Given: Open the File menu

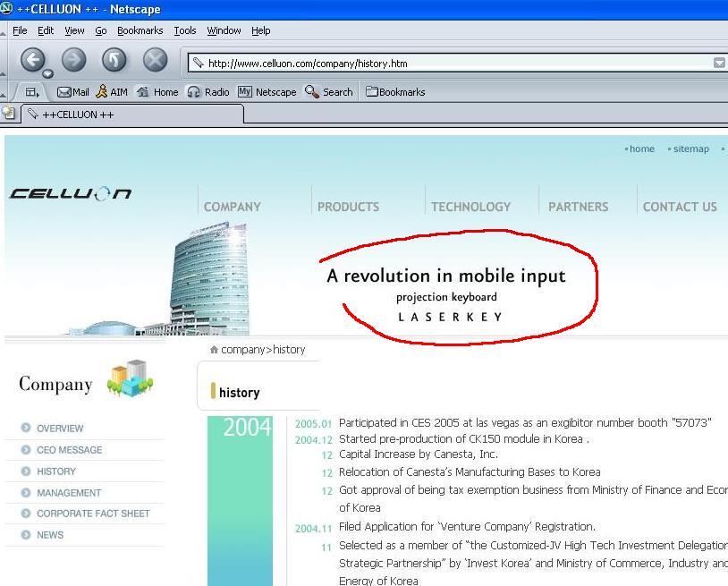Looking at the screenshot, I should pos(20,30).
